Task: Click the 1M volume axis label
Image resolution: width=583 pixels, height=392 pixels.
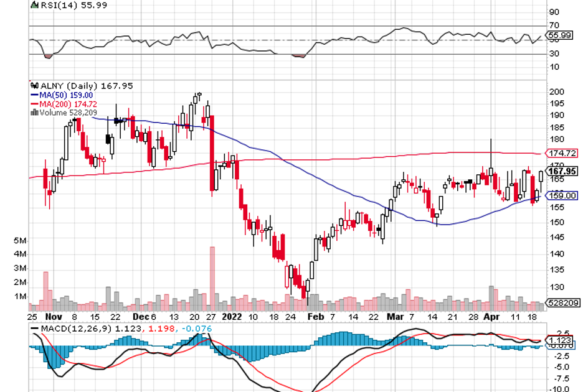Action: pos(20,297)
